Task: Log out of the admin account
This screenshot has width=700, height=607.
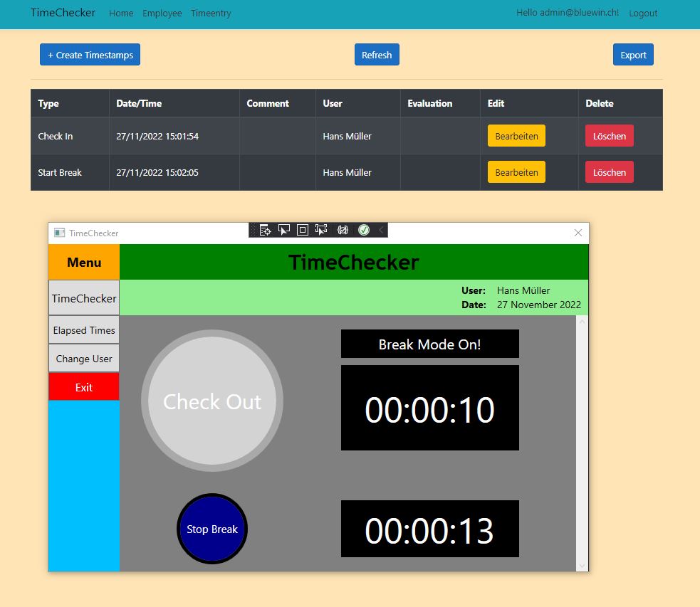Action: click(x=642, y=13)
